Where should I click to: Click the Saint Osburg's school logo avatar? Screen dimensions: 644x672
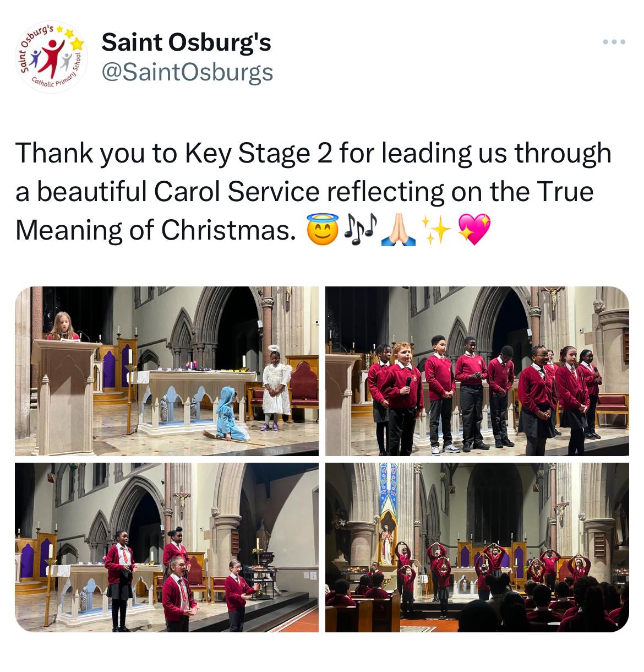pos(51,57)
